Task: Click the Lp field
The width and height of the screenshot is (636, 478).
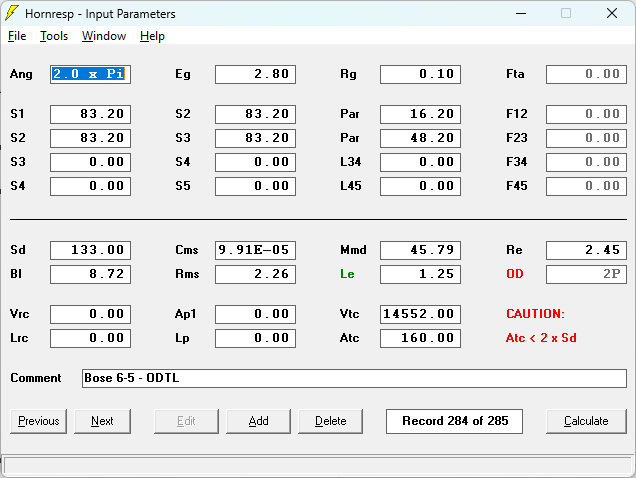Action: coord(256,338)
